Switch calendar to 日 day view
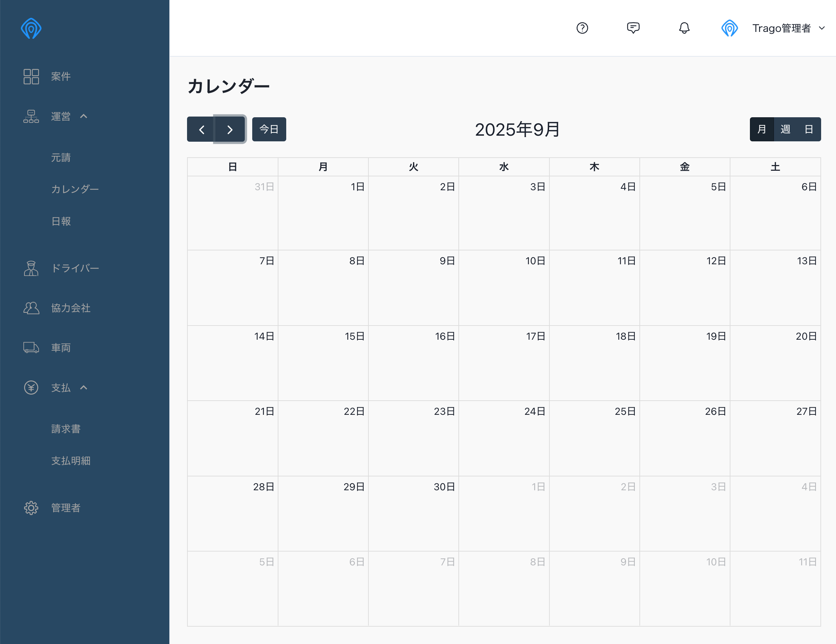This screenshot has width=836, height=644. (808, 129)
